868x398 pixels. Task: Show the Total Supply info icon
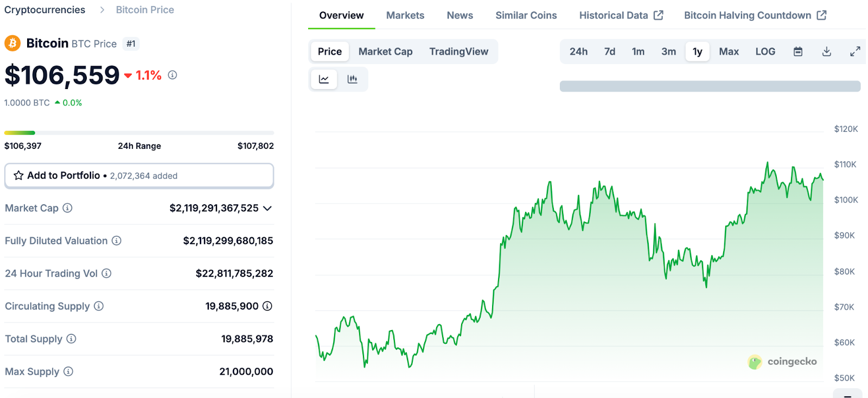71,338
